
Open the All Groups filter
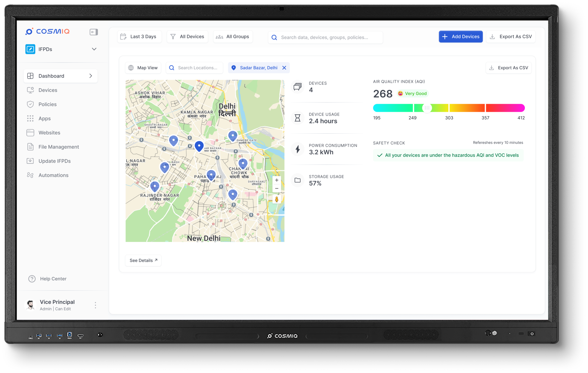[x=233, y=37]
